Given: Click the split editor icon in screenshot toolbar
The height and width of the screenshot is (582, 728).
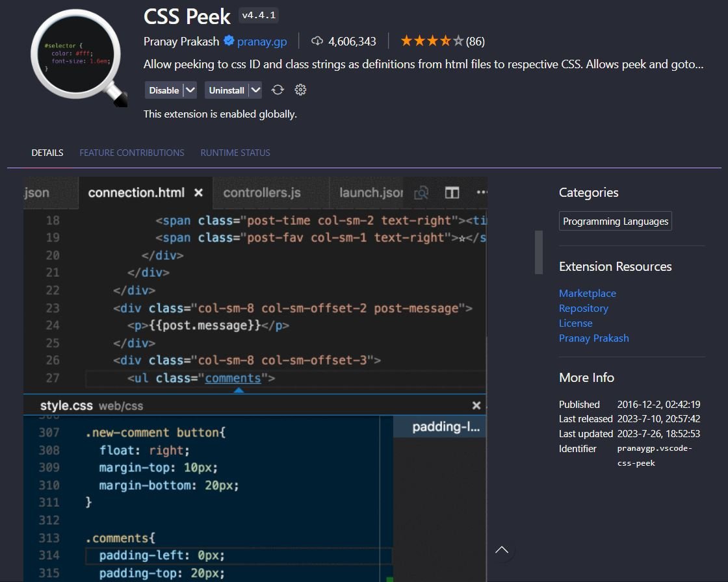Looking at the screenshot, I should tap(451, 193).
